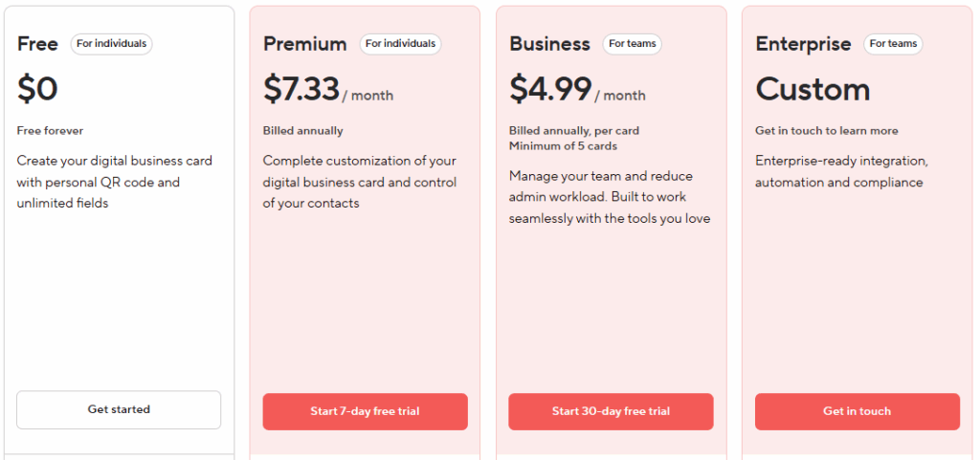This screenshot has width=980, height=460.
Task: Click the Minimum of 5 cards note
Action: tap(563, 146)
